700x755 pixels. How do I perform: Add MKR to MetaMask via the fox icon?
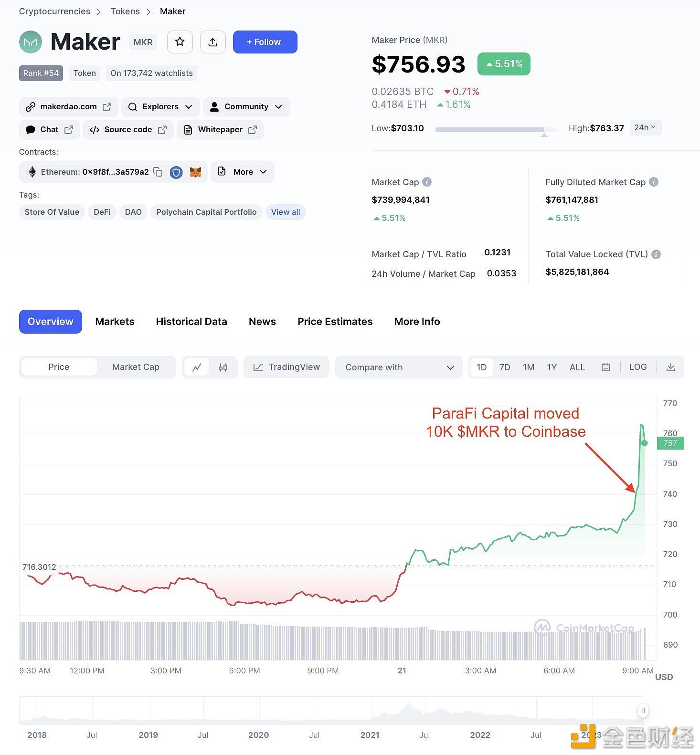(x=195, y=172)
